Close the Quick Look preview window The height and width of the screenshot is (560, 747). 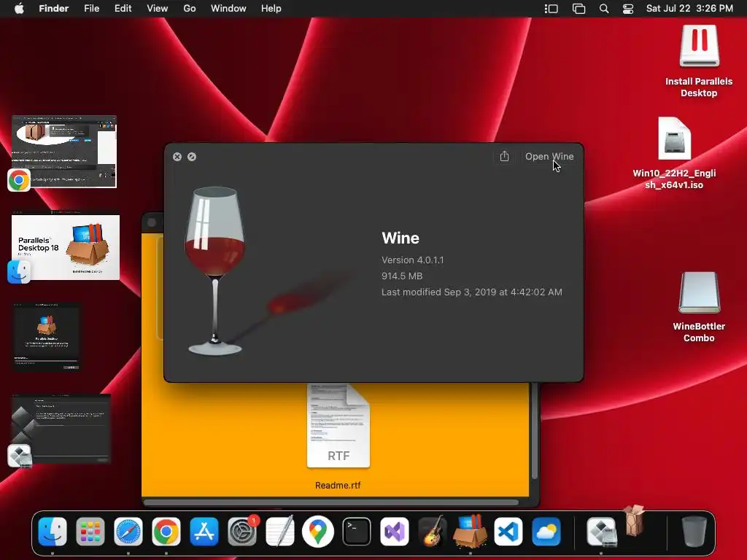[x=177, y=157]
